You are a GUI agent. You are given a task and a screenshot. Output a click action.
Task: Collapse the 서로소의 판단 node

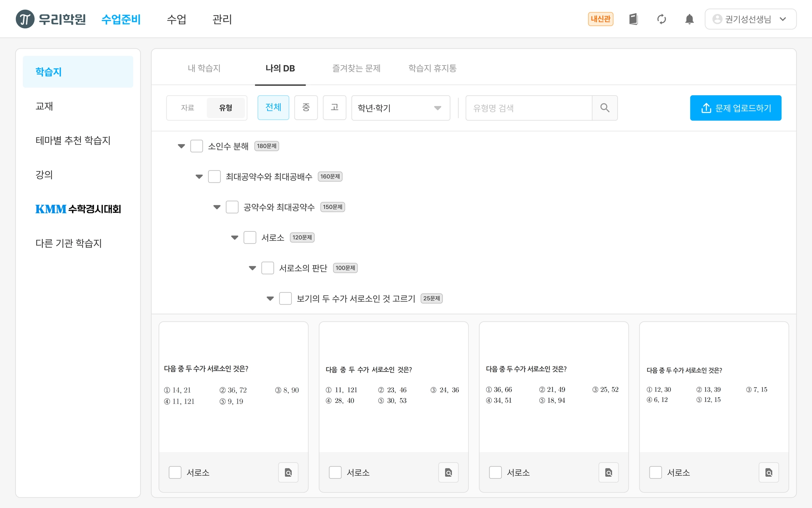(253, 268)
